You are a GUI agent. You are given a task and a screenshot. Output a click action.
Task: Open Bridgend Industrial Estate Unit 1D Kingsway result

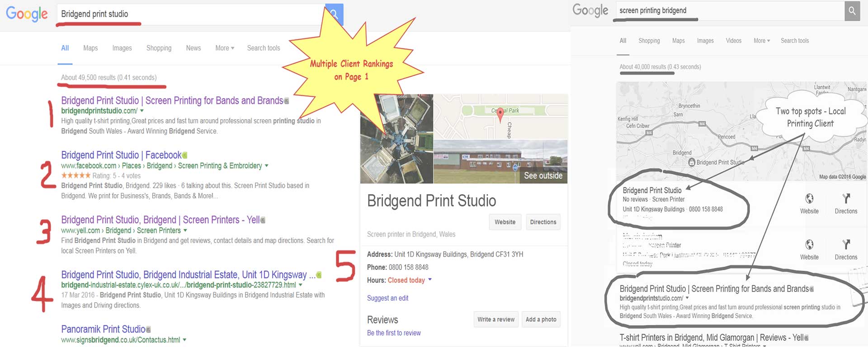coord(188,275)
